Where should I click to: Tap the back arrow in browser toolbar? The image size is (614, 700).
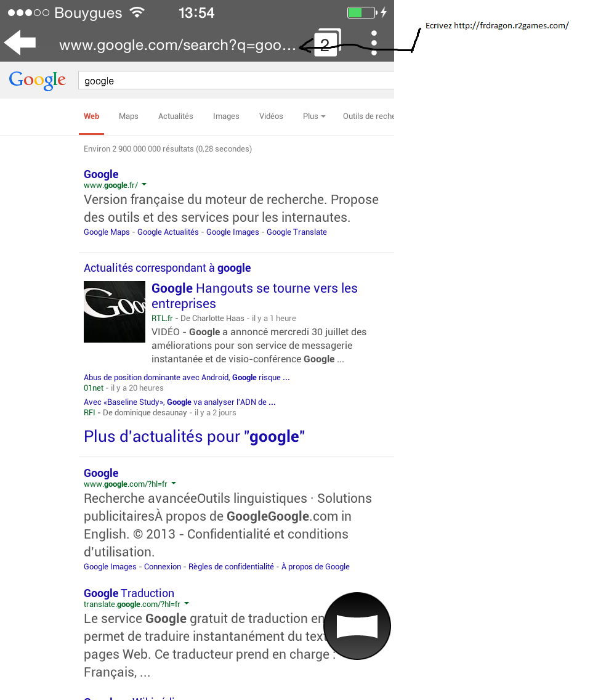[20, 43]
